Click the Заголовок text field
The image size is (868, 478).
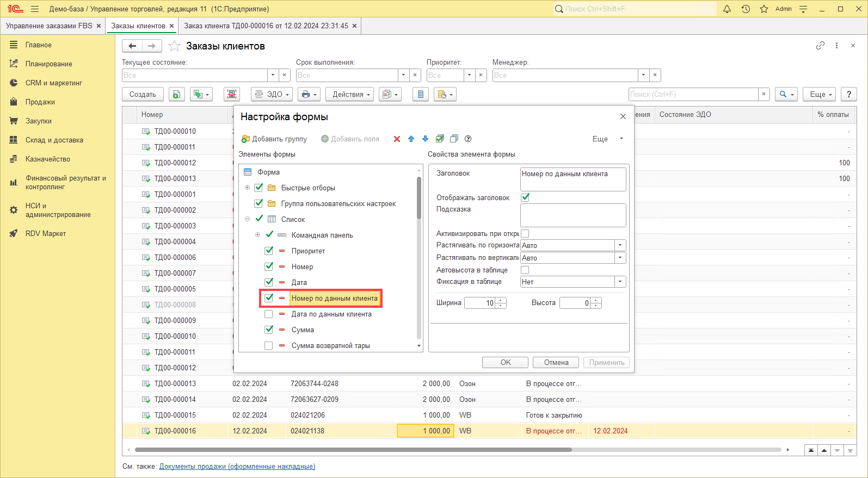click(572, 179)
